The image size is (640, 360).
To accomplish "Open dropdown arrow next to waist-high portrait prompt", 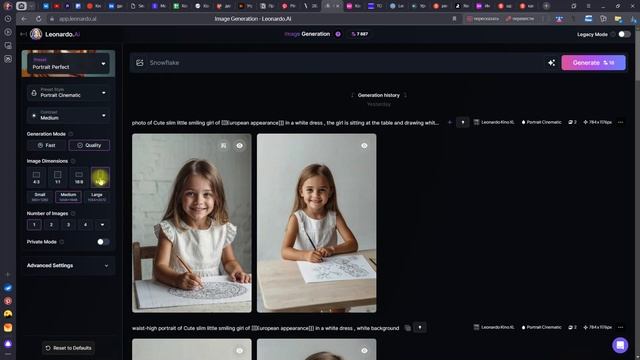I will (420, 327).
